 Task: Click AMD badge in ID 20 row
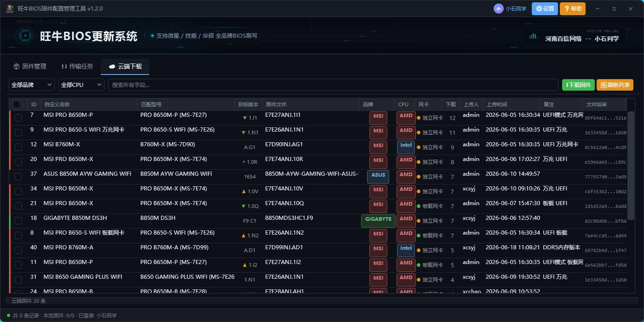click(406, 162)
